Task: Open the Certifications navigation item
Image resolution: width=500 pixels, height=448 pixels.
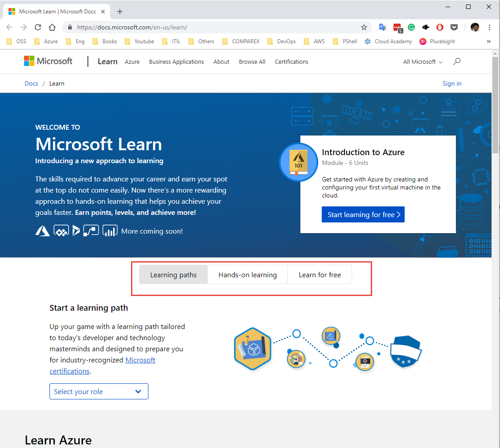Action: point(291,62)
